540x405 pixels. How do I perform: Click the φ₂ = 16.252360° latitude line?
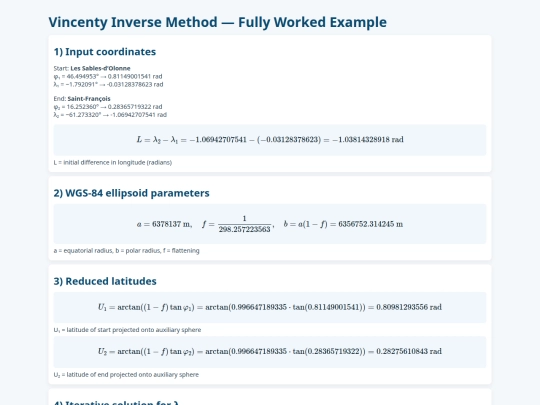pyautogui.click(x=108, y=106)
